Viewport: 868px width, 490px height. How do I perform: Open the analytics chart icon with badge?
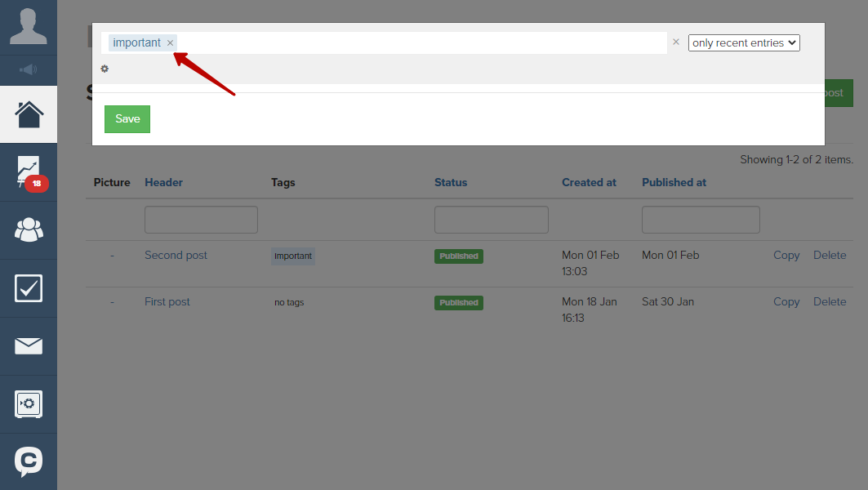29,171
